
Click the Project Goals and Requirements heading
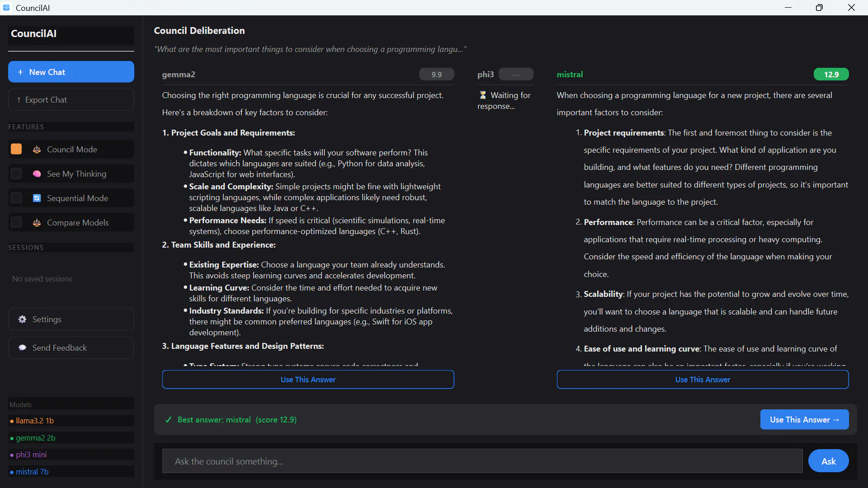228,133
